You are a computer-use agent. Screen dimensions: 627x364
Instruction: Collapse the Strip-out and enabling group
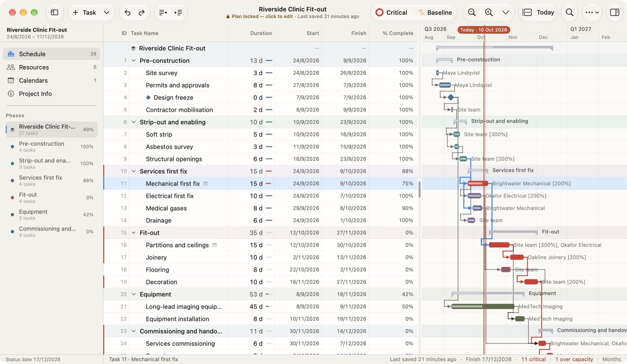click(134, 122)
